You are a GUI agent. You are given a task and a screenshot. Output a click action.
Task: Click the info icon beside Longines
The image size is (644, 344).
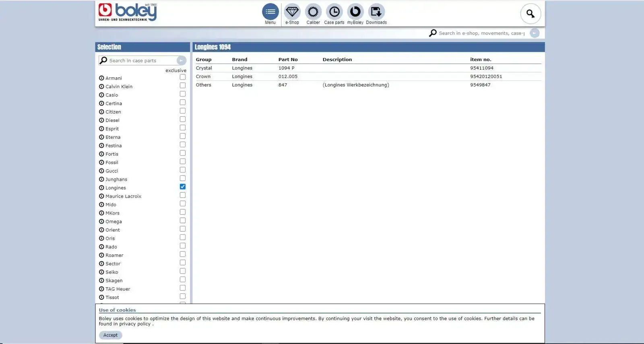(x=101, y=188)
